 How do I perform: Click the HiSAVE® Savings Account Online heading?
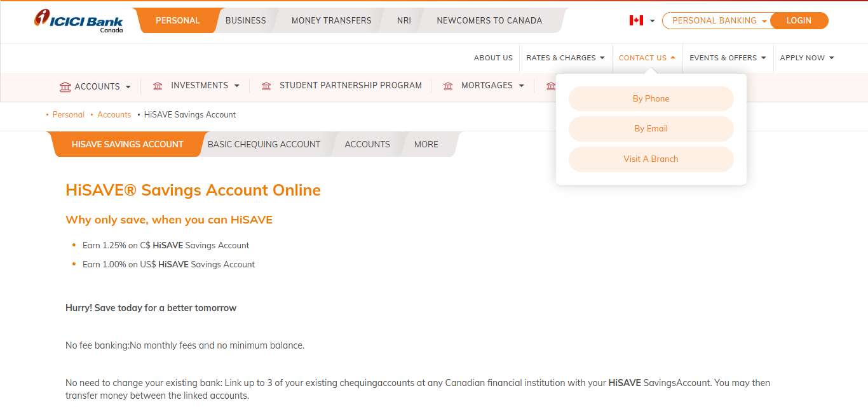(x=193, y=190)
